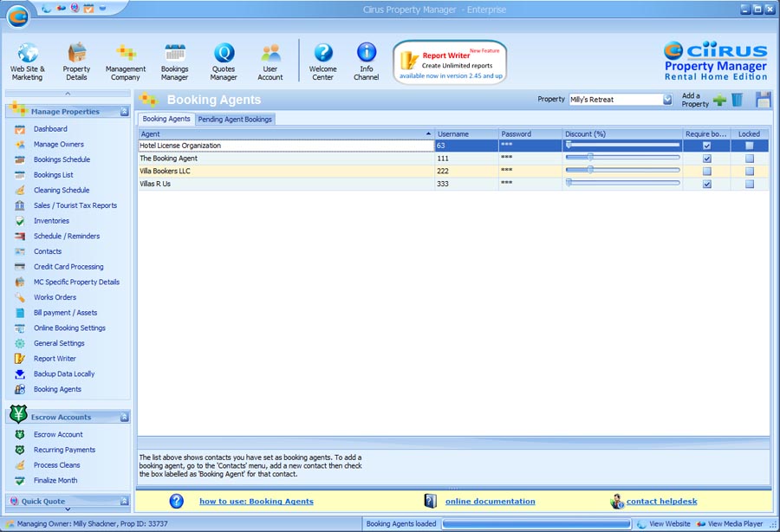Viewport: 780px width, 532px height.
Task: Open Bookings Schedule in the sidebar
Action: (62, 159)
